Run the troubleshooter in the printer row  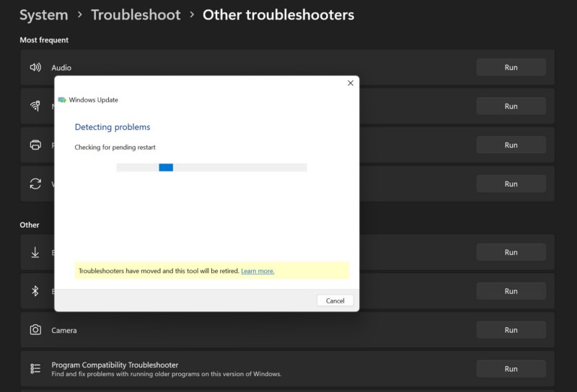511,145
